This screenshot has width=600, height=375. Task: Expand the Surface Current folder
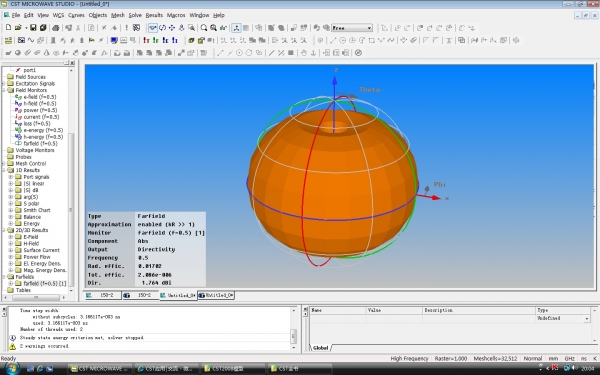point(11,250)
